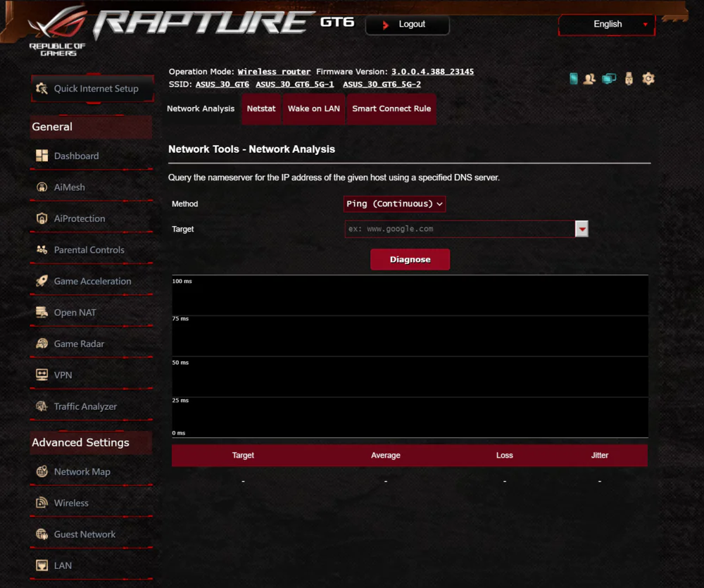The width and height of the screenshot is (704, 588).
Task: Click the Target host input field
Action: coord(460,229)
